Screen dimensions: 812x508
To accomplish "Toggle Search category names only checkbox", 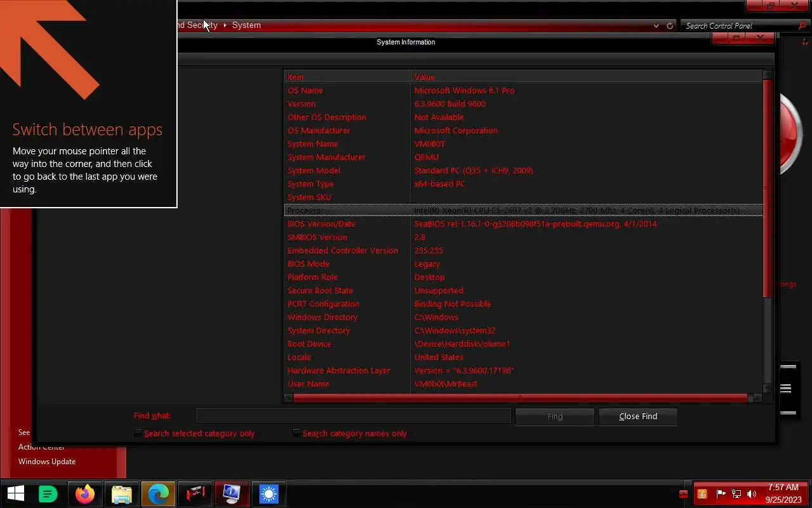I will click(296, 433).
